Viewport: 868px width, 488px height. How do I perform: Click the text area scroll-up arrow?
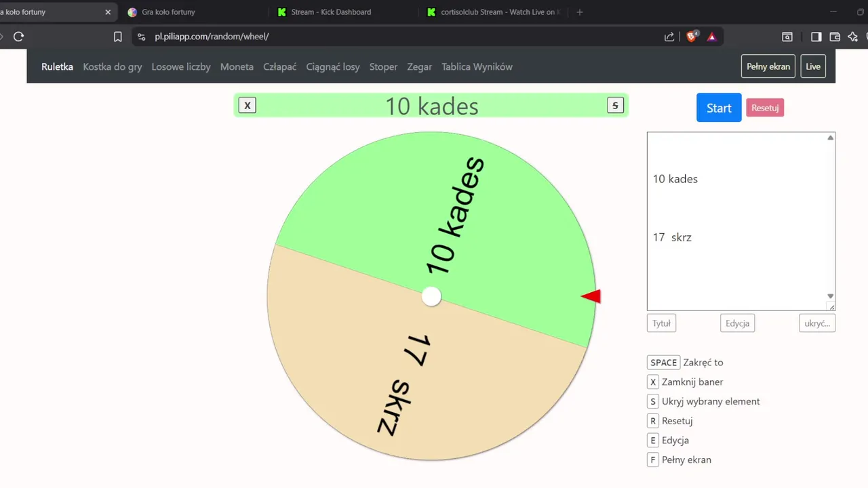(x=831, y=138)
